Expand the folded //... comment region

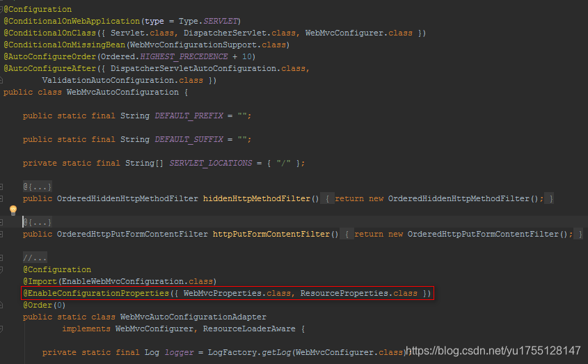[x=35, y=258]
